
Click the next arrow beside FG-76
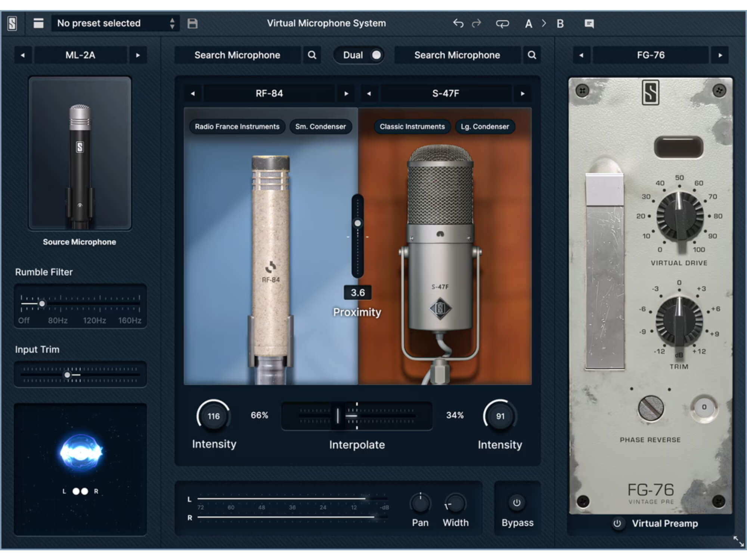pyautogui.click(x=721, y=55)
